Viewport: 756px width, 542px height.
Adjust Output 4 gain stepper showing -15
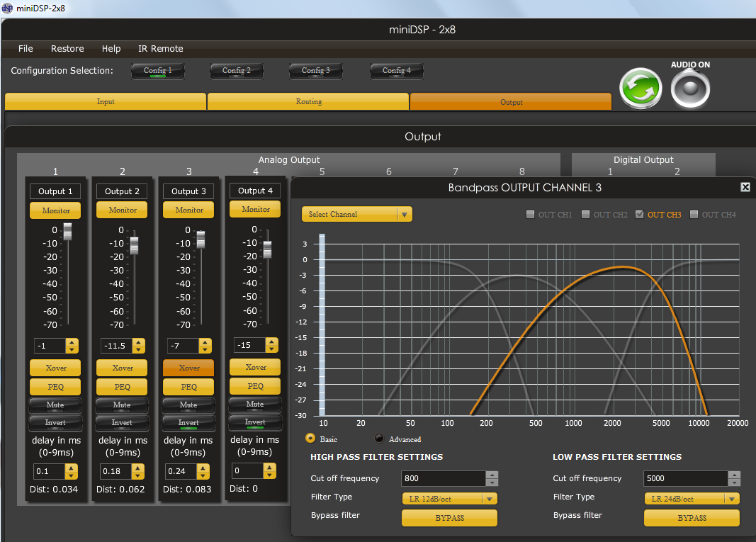click(x=271, y=345)
